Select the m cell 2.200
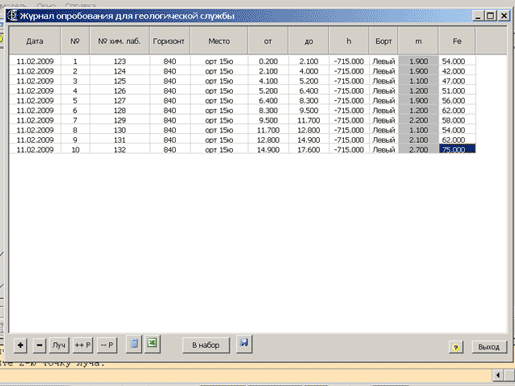Viewport: 515px width, 386px height. 418,120
